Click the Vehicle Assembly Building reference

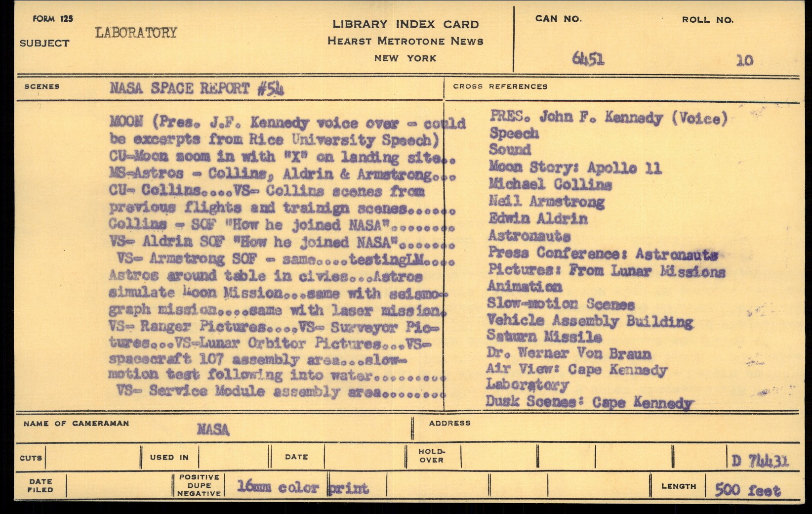pyautogui.click(x=590, y=321)
